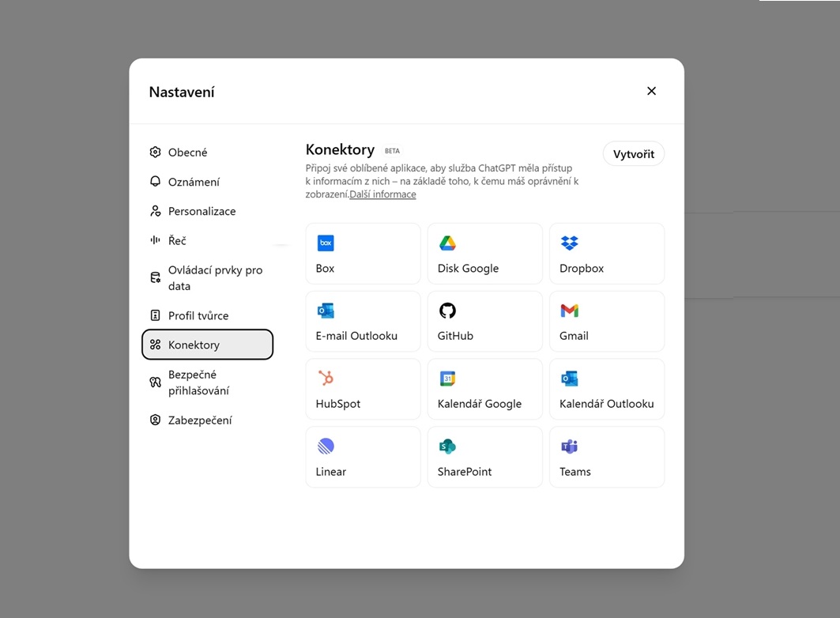The height and width of the screenshot is (618, 840).
Task: Close the Nastavení dialog
Action: pos(651,91)
